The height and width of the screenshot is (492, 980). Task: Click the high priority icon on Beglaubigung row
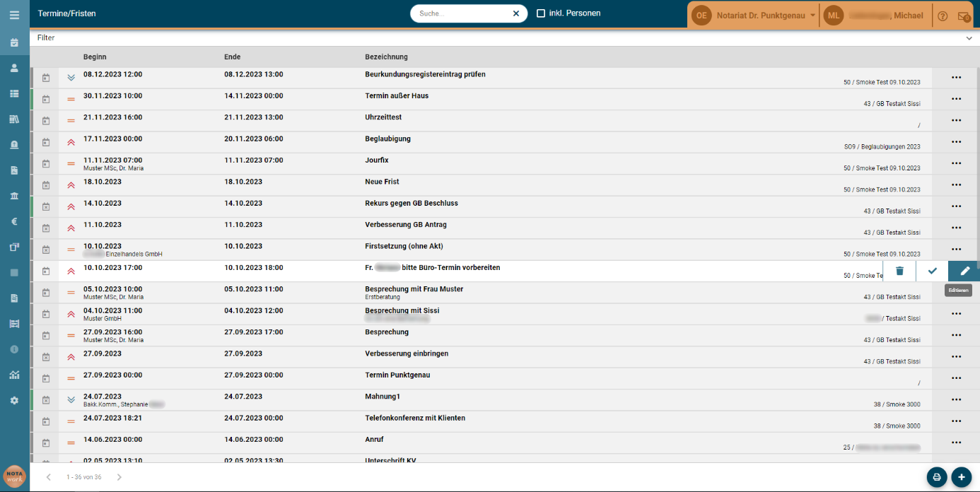71,142
